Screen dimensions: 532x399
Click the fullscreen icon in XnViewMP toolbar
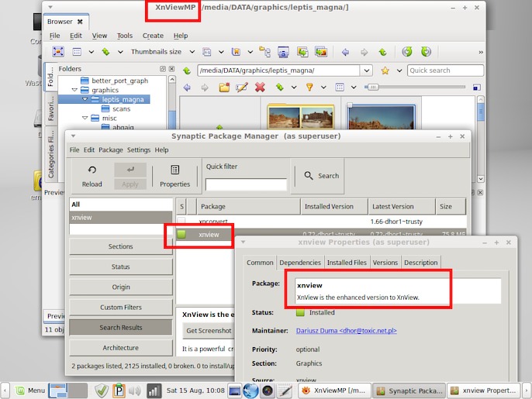(58, 52)
